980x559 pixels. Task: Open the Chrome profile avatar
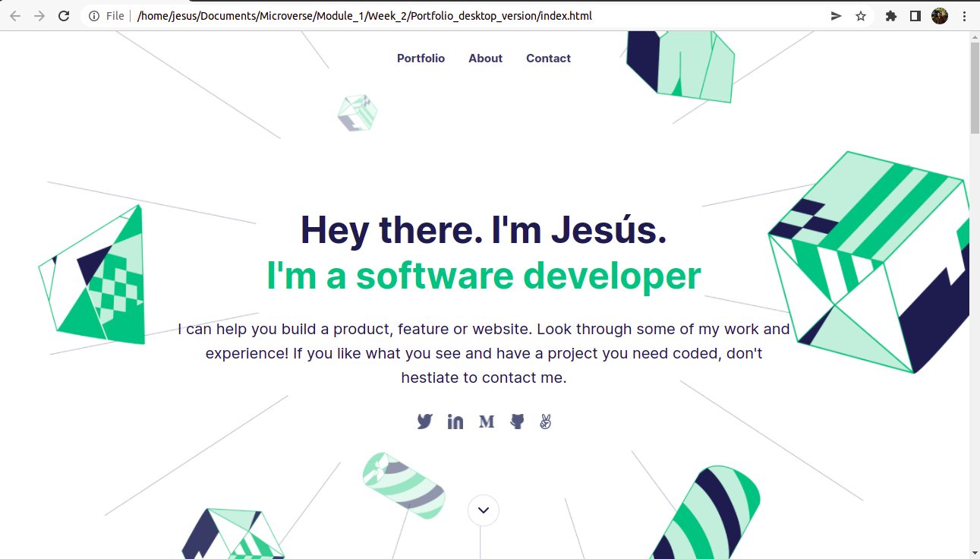pyautogui.click(x=940, y=16)
